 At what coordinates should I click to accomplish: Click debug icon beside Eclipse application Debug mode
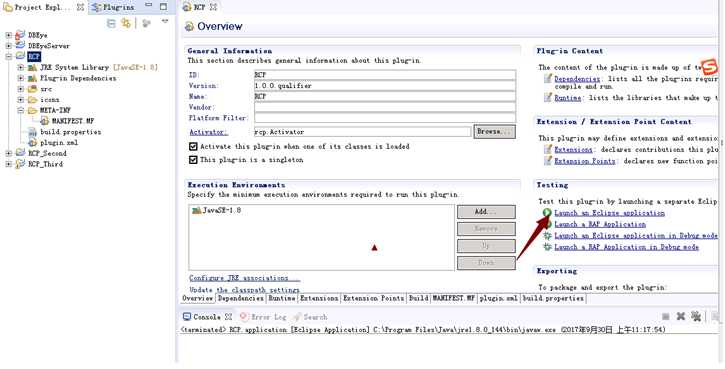(x=547, y=235)
